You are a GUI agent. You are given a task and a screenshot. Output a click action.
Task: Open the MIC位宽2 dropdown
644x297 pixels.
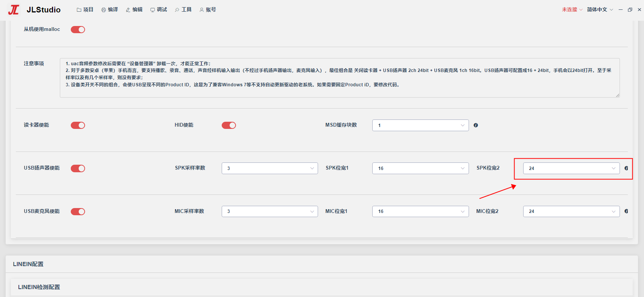pos(571,211)
